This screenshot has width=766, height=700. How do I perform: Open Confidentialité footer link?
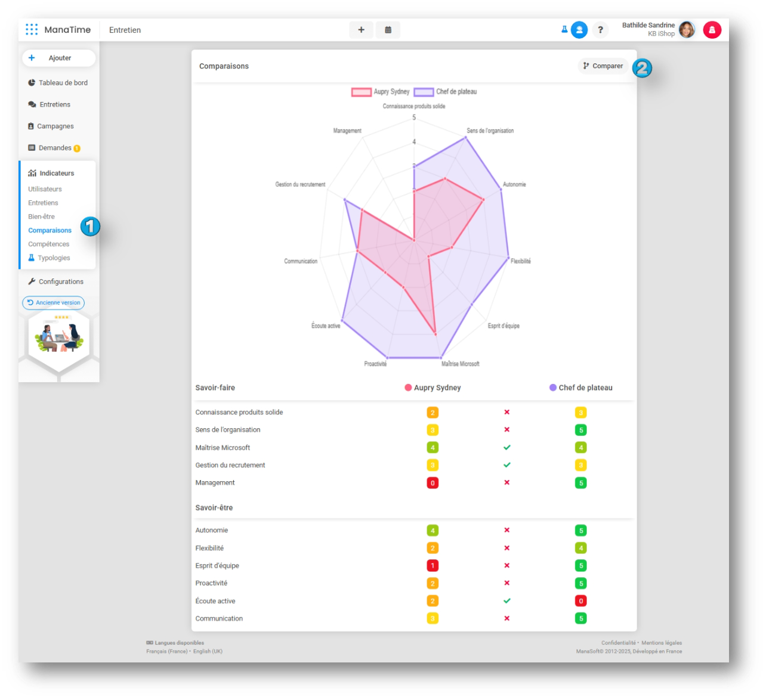[619, 643]
